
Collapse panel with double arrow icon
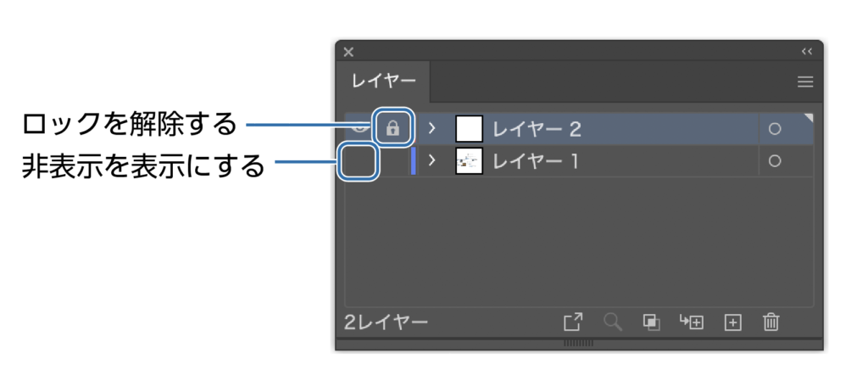click(807, 52)
